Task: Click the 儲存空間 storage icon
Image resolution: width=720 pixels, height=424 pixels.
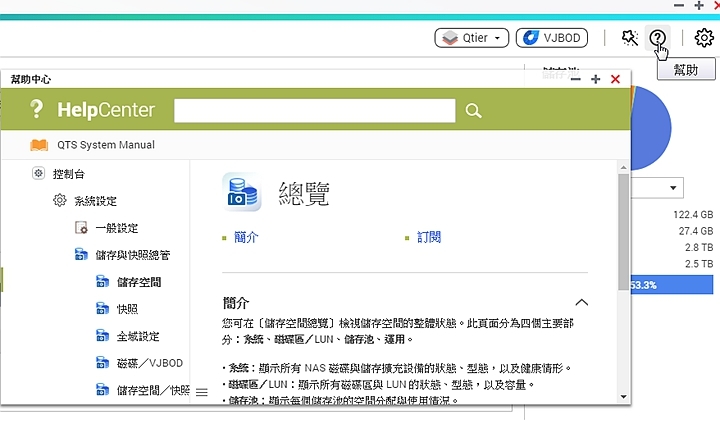Action: [x=102, y=281]
